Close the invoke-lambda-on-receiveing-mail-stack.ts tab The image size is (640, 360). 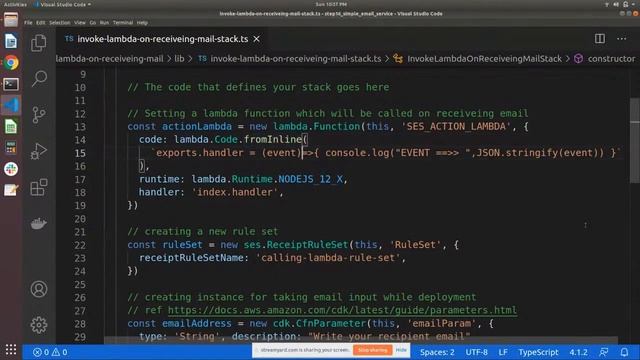click(256, 39)
